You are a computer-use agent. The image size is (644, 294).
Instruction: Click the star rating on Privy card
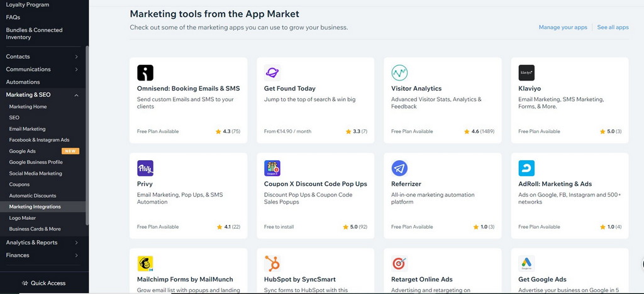pyautogui.click(x=229, y=227)
